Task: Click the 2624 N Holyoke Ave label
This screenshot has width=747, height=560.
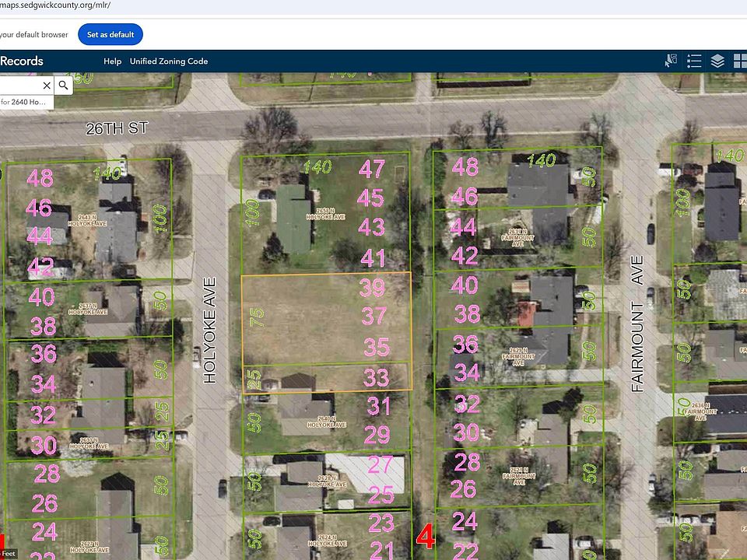Action: [x=327, y=541]
